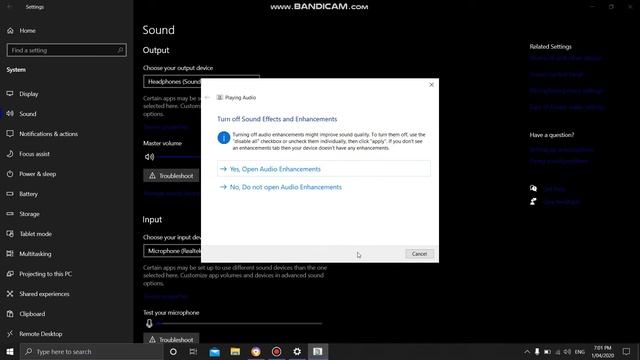Screen dimensions: 640x360
Task: Open Task View on the taskbar
Action: pos(193,351)
